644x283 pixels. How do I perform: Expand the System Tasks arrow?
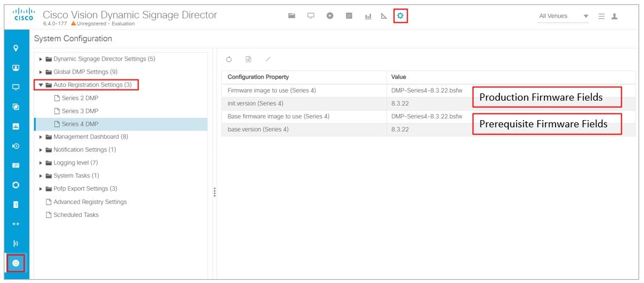pos(41,176)
